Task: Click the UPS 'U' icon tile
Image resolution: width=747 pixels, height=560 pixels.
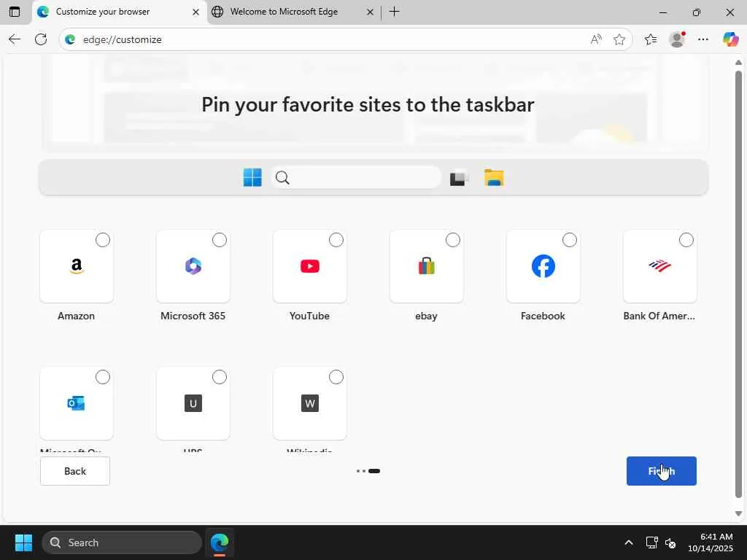Action: point(193,403)
